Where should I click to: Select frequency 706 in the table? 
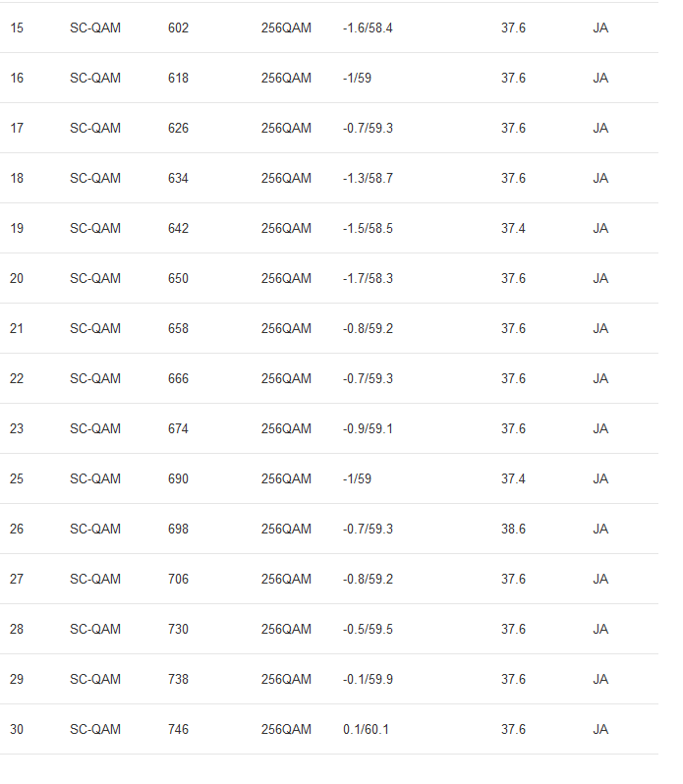coord(178,580)
